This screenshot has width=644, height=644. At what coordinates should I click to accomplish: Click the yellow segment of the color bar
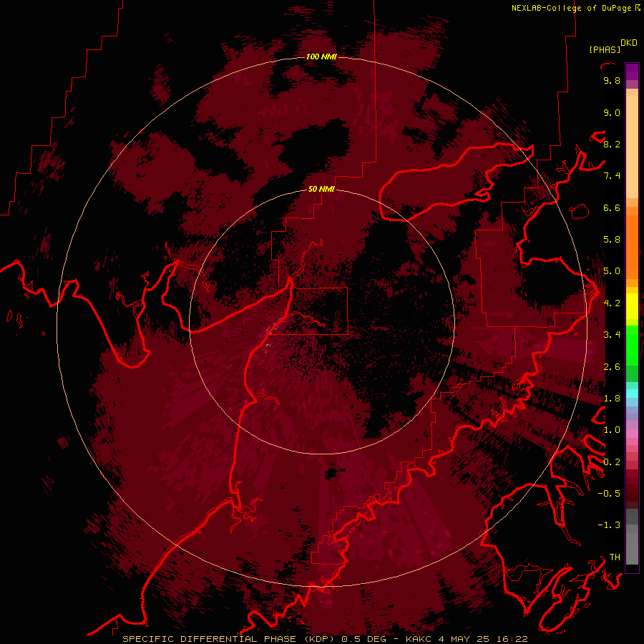click(x=632, y=306)
